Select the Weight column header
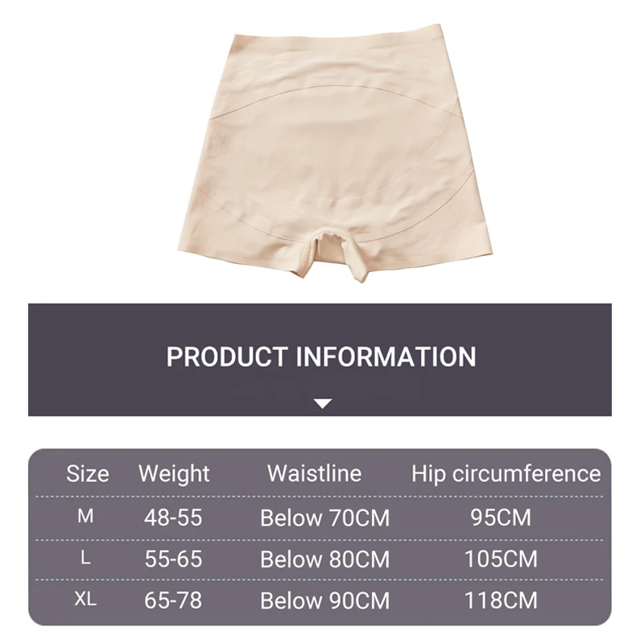The width and height of the screenshot is (644, 644). click(x=174, y=473)
